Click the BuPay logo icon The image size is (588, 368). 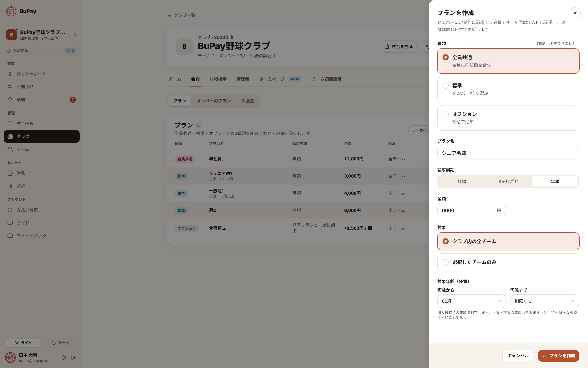pyautogui.click(x=11, y=11)
